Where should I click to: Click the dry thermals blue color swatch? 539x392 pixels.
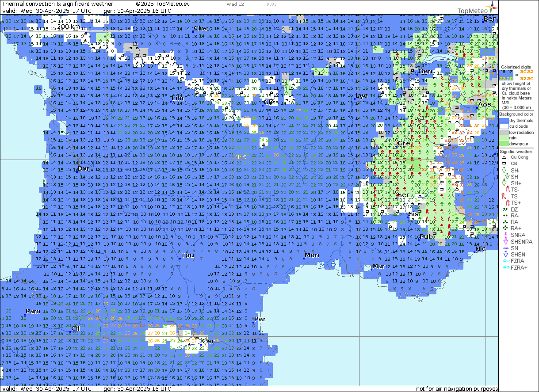[504, 121]
